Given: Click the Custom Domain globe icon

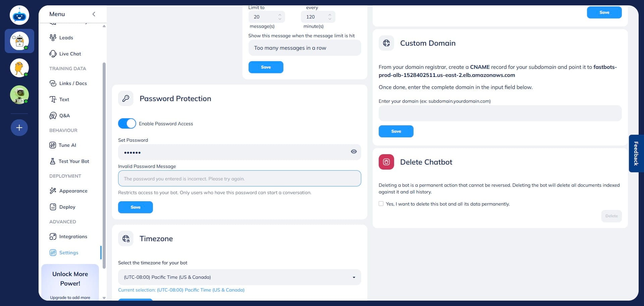Looking at the screenshot, I should tap(386, 43).
